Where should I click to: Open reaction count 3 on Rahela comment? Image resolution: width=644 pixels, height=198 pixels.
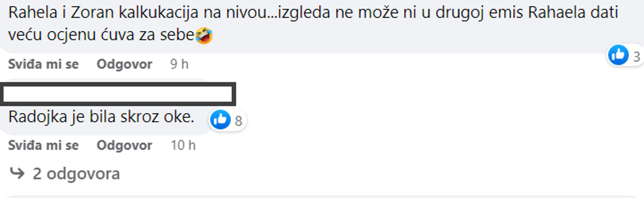[x=636, y=57]
